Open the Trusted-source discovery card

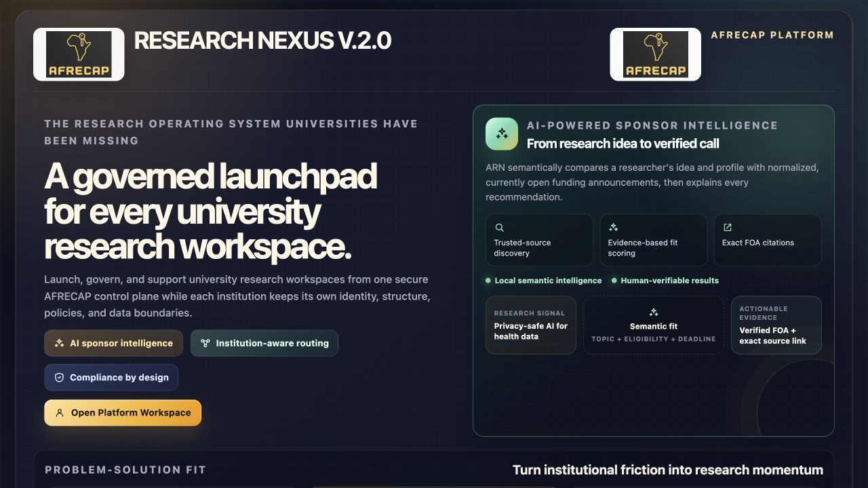539,240
